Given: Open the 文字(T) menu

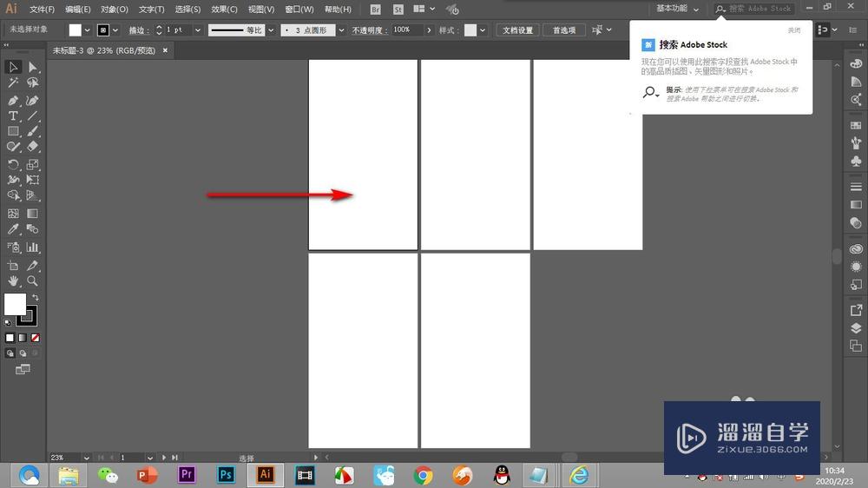Looking at the screenshot, I should [x=152, y=10].
